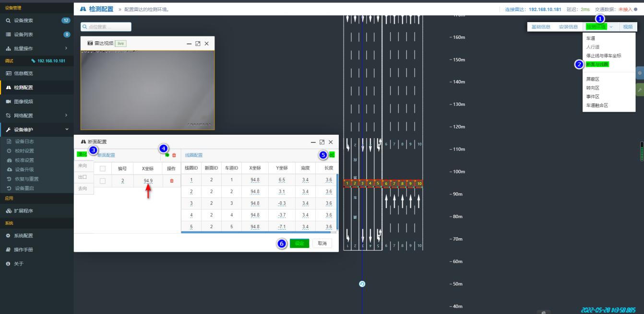Open the blue gear side tab at right edge
Screen dimensions: 644x314
click(x=640, y=73)
